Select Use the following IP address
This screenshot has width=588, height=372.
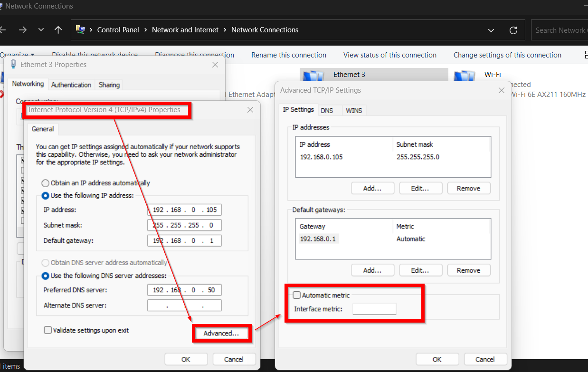pos(88,195)
